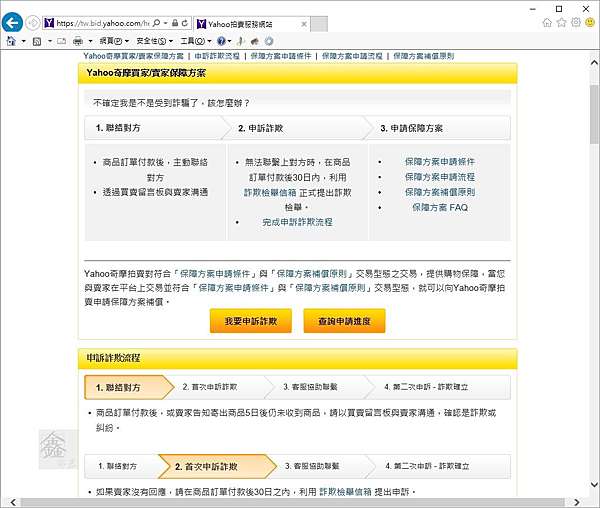Click the horizontal scrollbar thumb
The image size is (600, 508).
tap(292, 502)
